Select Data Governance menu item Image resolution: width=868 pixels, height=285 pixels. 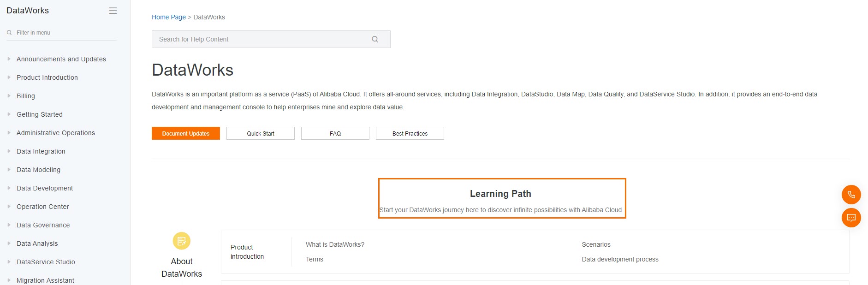click(43, 225)
